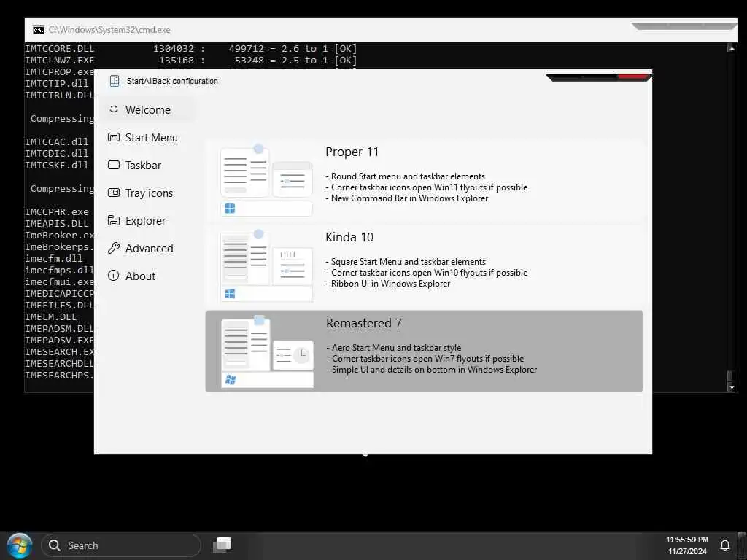747x560 pixels.
Task: Click the Remastered 7 preview thumbnail
Action: point(267,351)
